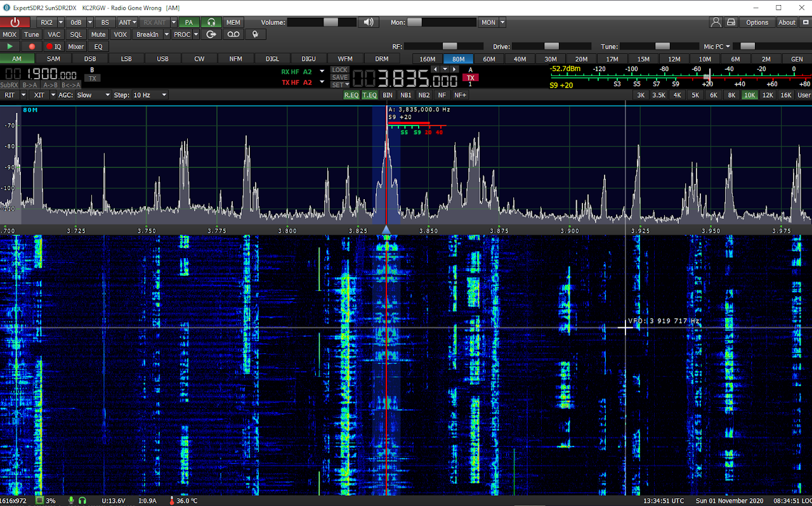
Task: Click the IQ record button
Action: pyautogui.click(x=54, y=46)
